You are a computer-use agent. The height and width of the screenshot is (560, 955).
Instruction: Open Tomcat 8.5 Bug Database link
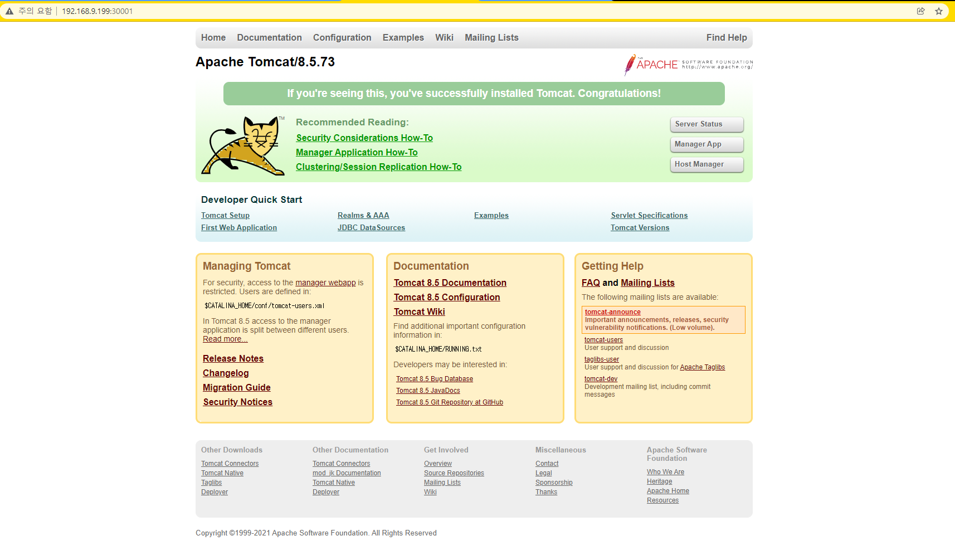tap(435, 379)
